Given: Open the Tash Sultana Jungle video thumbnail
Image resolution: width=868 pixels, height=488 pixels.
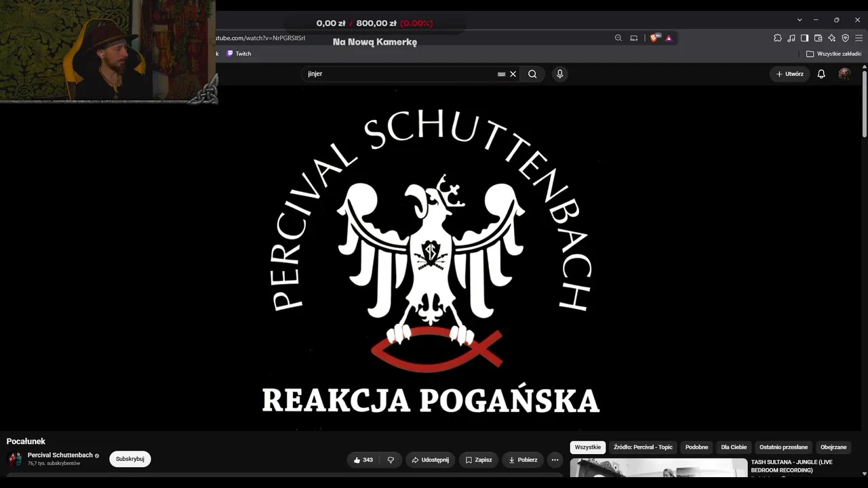Looking at the screenshot, I should point(658,468).
